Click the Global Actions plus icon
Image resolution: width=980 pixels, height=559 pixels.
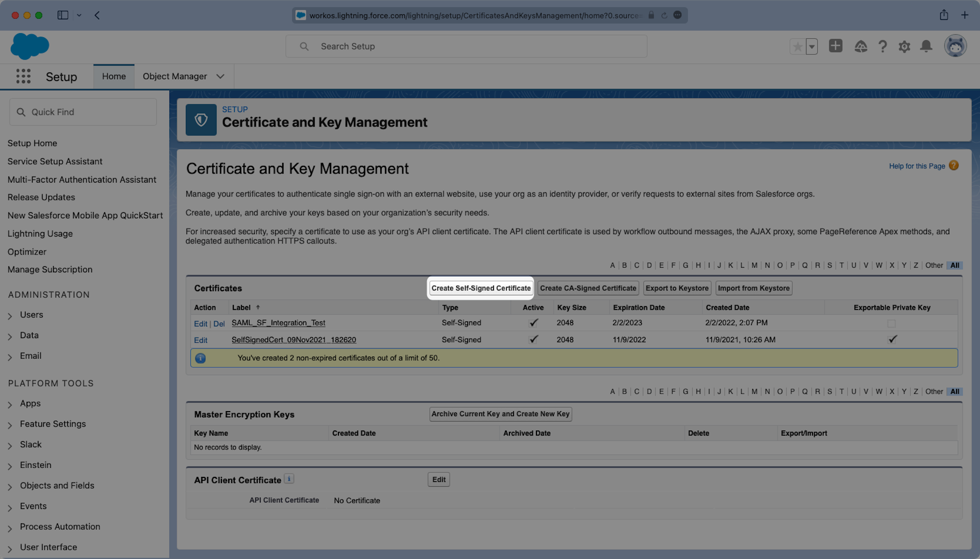836,46
